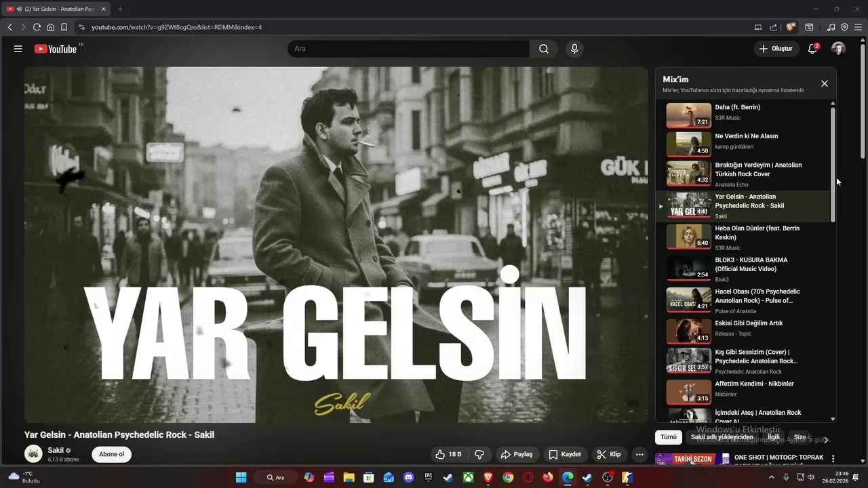Click the Yar Gelsin video player

(x=336, y=245)
